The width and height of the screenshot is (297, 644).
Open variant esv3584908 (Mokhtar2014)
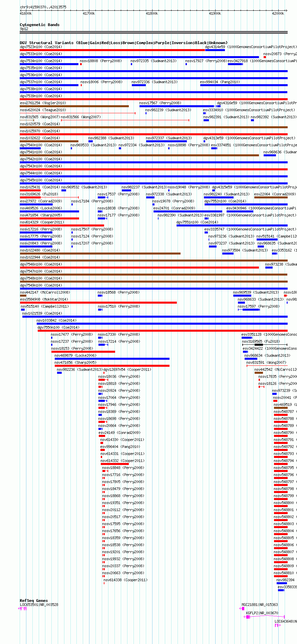44,299
